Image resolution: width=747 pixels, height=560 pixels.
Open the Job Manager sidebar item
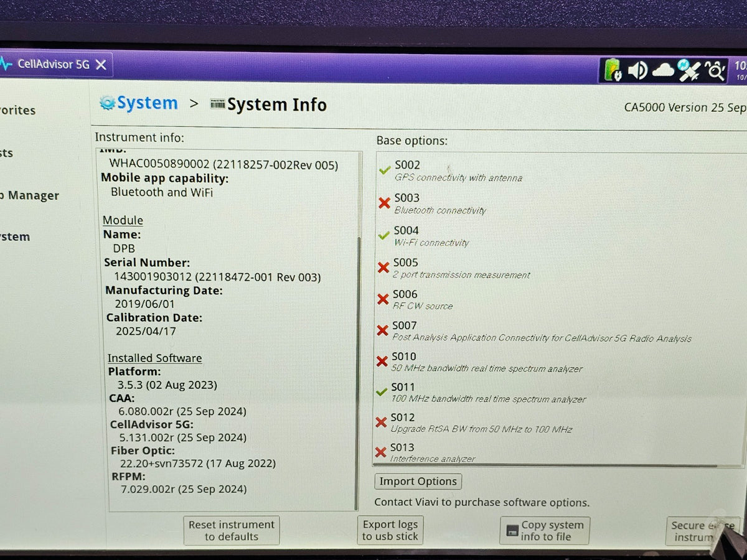29,195
